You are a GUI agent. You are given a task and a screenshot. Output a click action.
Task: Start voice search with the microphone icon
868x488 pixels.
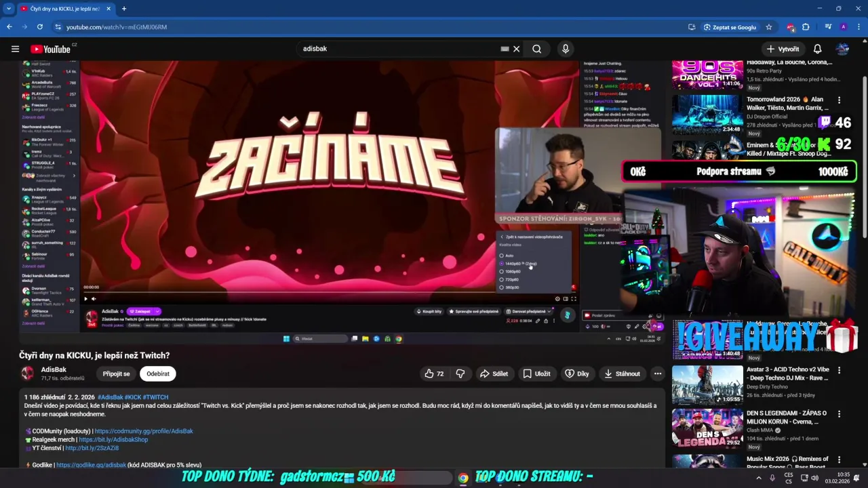[566, 49]
